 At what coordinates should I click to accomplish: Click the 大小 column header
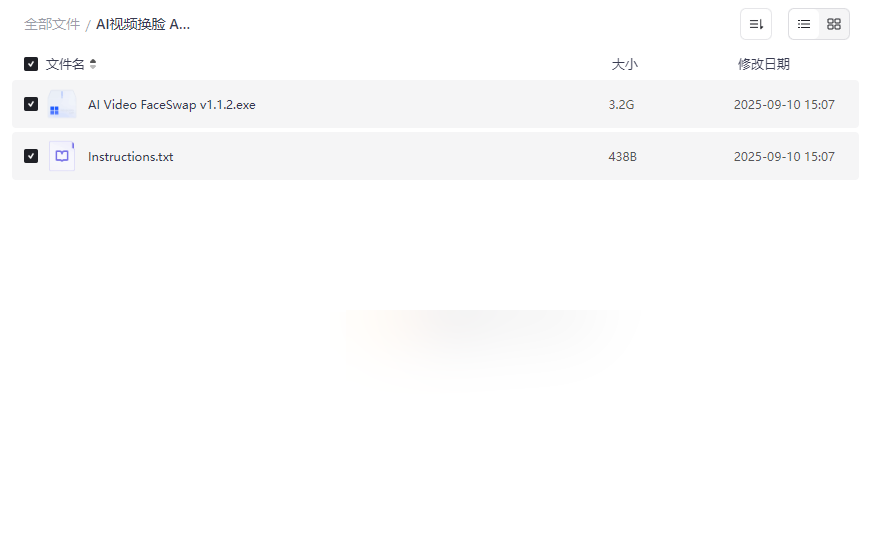tap(624, 64)
